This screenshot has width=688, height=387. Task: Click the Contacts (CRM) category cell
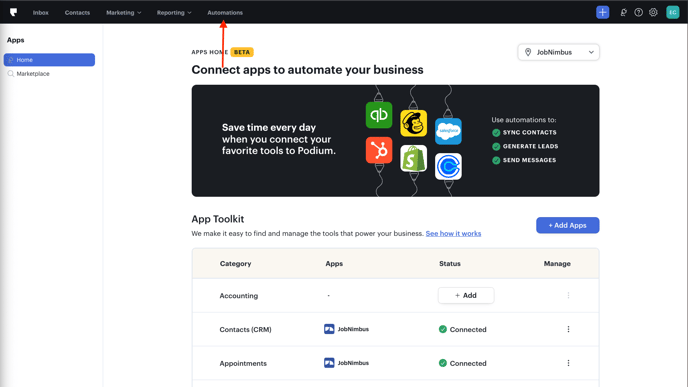(x=245, y=330)
